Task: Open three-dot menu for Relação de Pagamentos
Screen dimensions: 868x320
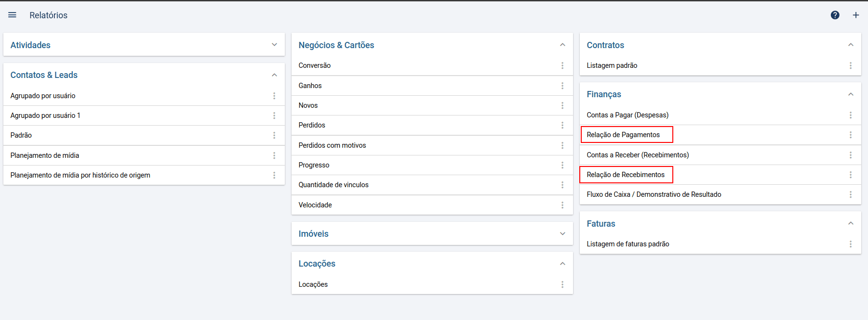Action: pyautogui.click(x=851, y=135)
